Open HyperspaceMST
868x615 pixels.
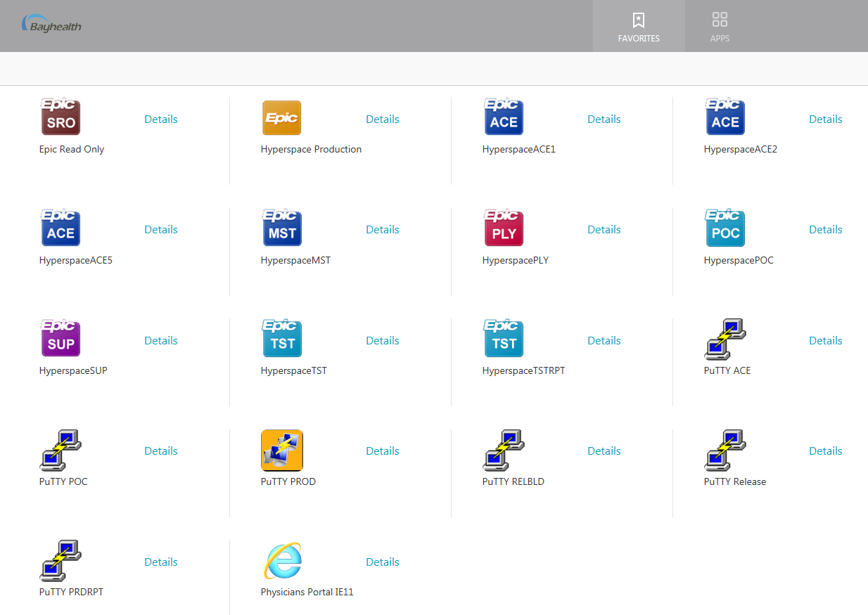(281, 228)
